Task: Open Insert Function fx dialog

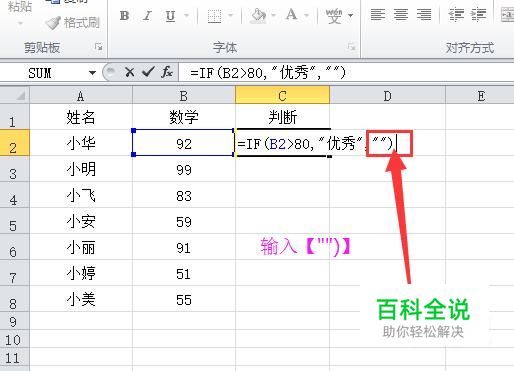Action: click(x=167, y=72)
